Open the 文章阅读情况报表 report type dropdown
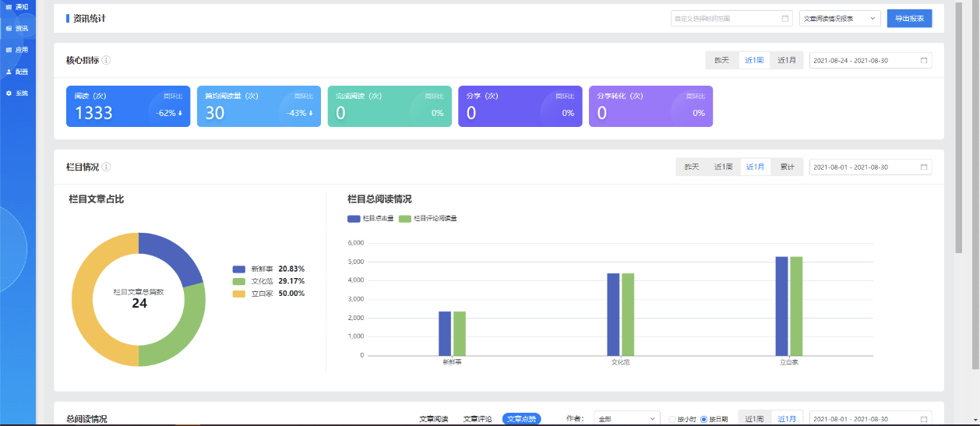Screen dimensions: 980x426 tap(839, 19)
